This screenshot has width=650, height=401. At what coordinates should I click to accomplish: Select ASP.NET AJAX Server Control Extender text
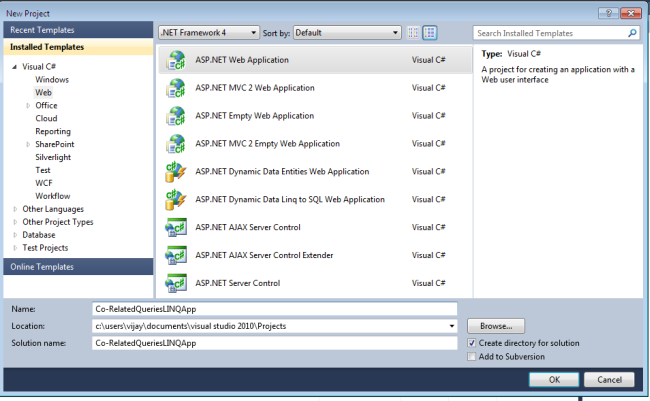pos(264,255)
